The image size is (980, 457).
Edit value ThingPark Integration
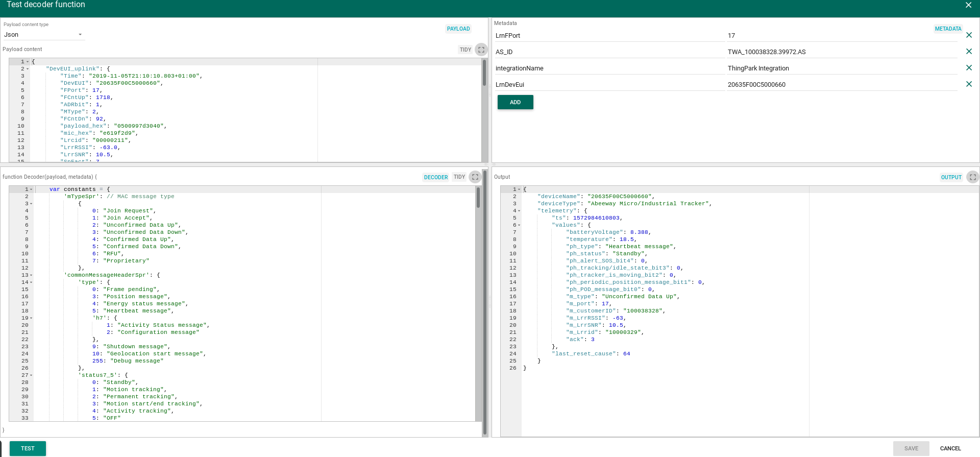(x=842, y=68)
